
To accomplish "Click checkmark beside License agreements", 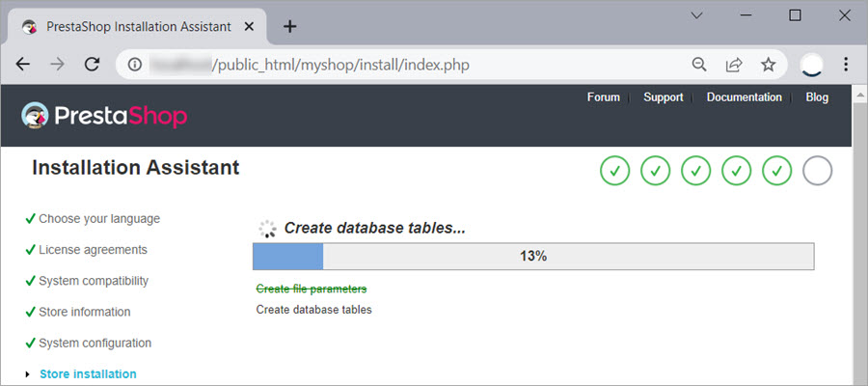I will click(x=31, y=250).
